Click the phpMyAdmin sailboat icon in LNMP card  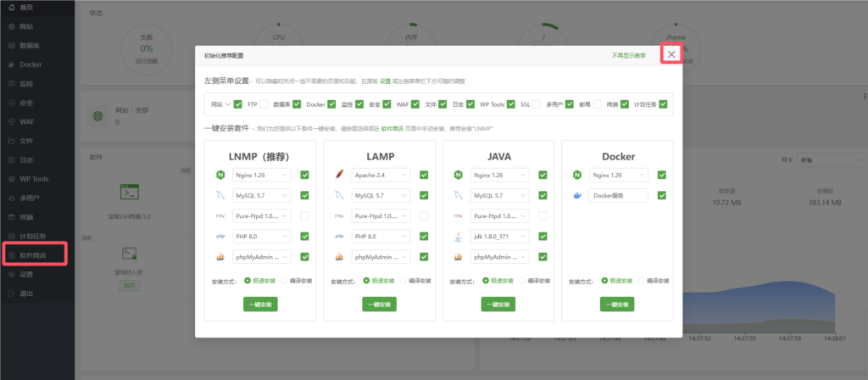[220, 257]
